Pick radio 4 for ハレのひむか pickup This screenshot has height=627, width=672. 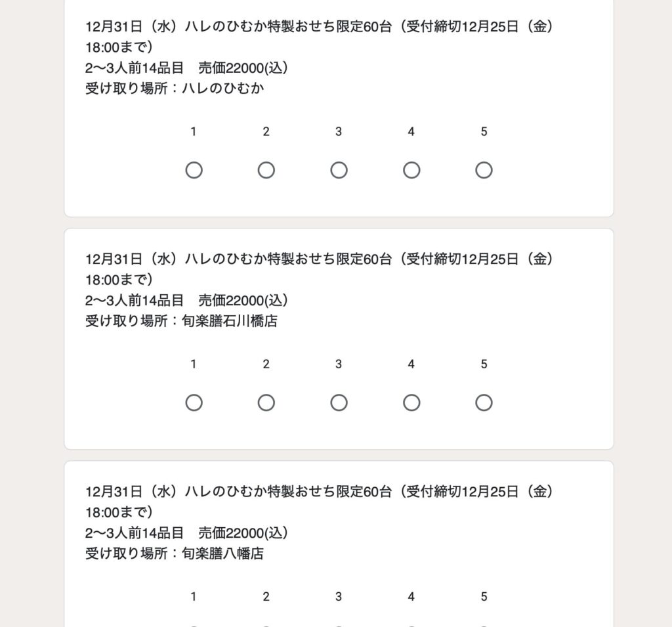411,171
